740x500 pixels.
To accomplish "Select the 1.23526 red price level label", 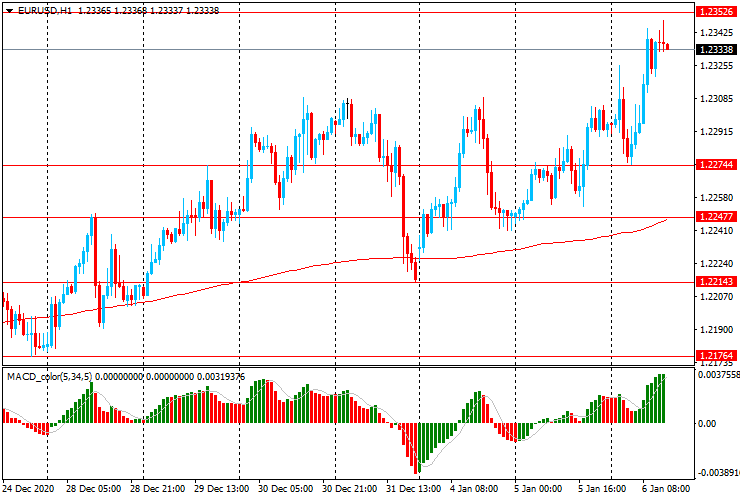I will (x=716, y=12).
